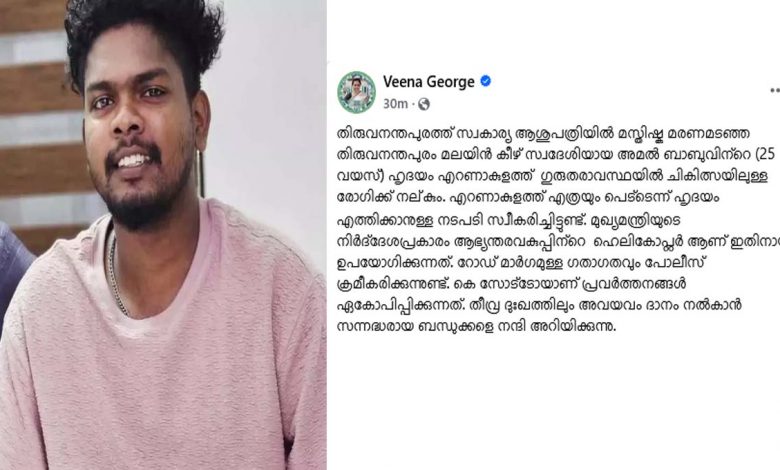Open the photo of the man in pink sweatshirt
Image resolution: width=780 pixels, height=470 pixels.
click(x=163, y=235)
